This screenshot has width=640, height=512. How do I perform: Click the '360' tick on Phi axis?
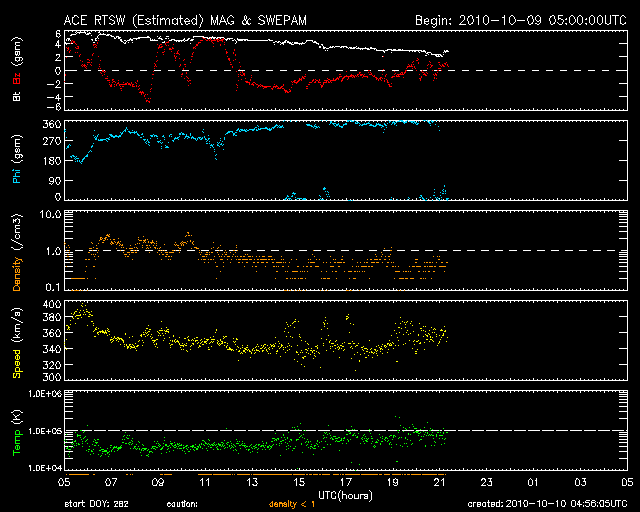coord(52,125)
